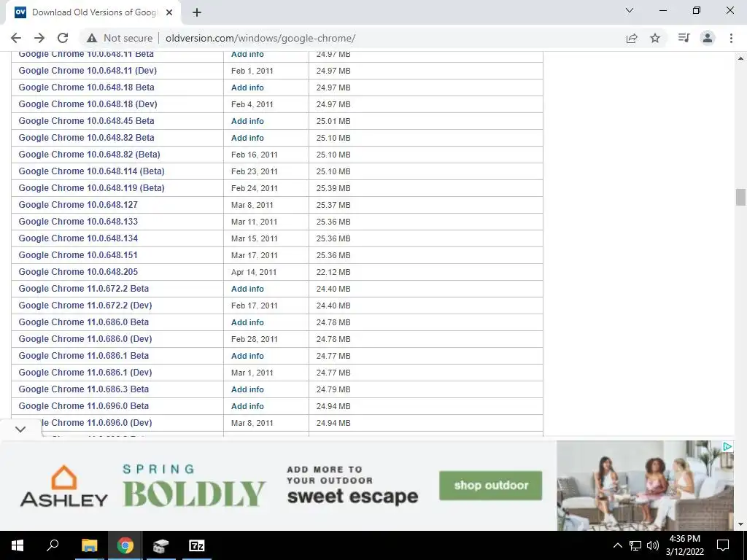
Task: Click Add info for 11.0.686.3 Beta
Action: point(247,389)
